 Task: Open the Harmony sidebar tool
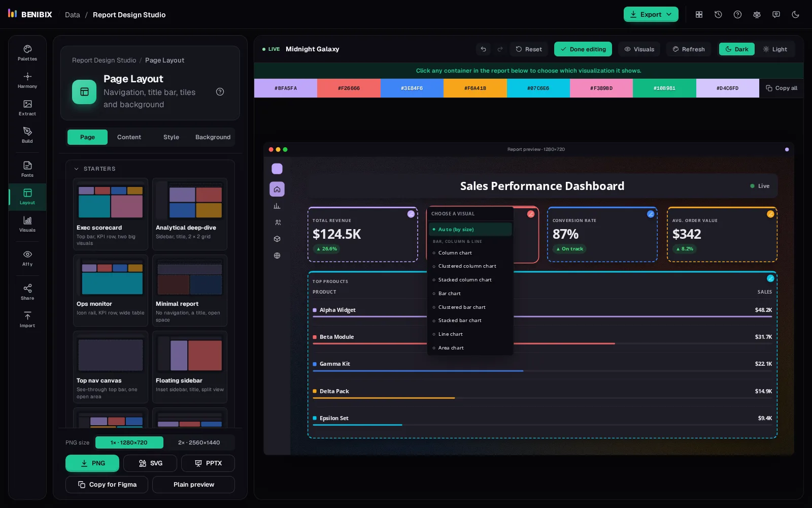click(27, 80)
